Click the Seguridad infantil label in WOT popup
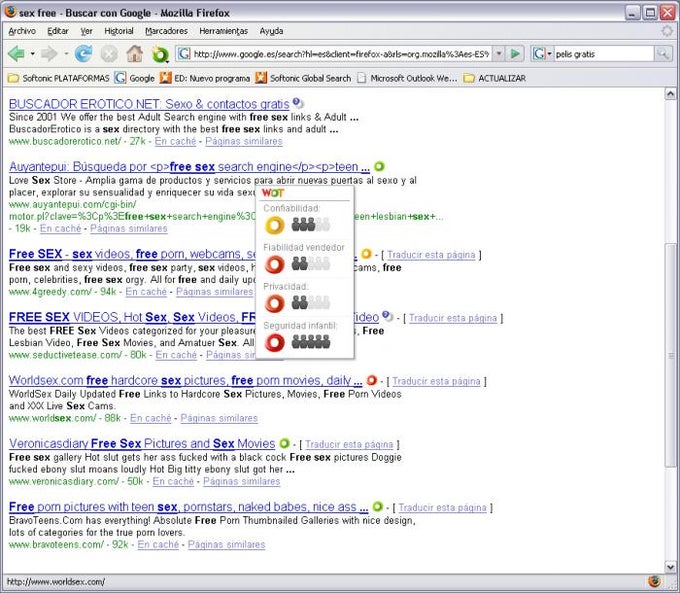 (x=300, y=326)
